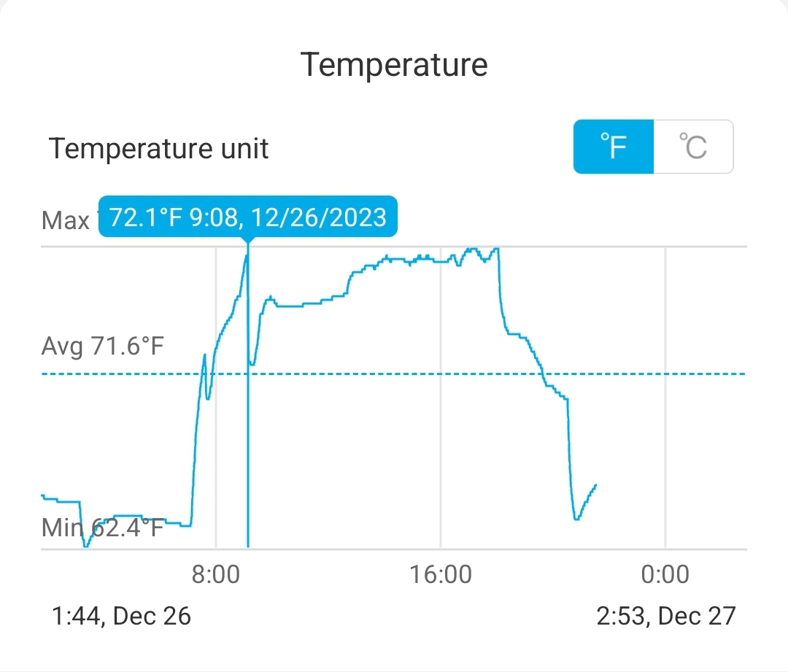Image resolution: width=788 pixels, height=672 pixels.
Task: Click the Min 62.4°F label
Action: pyautogui.click(x=103, y=527)
